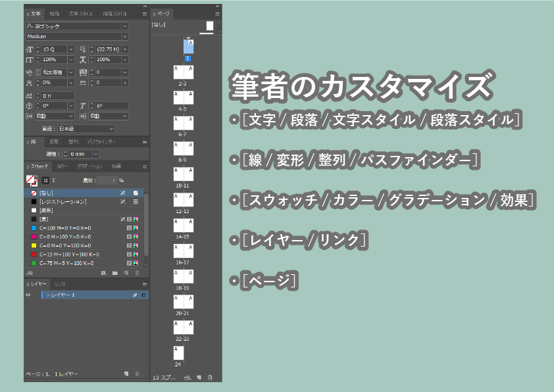Image resolution: width=554 pixels, height=392 pixels.
Task: Click the new layer icon in Layers panel
Action: pyautogui.click(x=126, y=374)
